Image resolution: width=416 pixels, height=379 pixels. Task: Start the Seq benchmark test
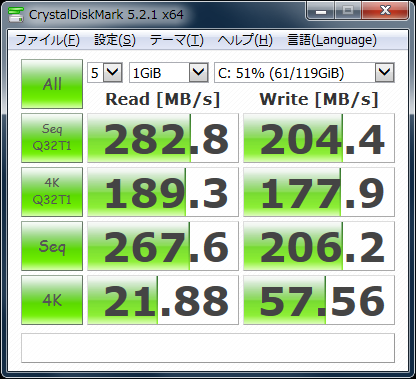[52, 246]
